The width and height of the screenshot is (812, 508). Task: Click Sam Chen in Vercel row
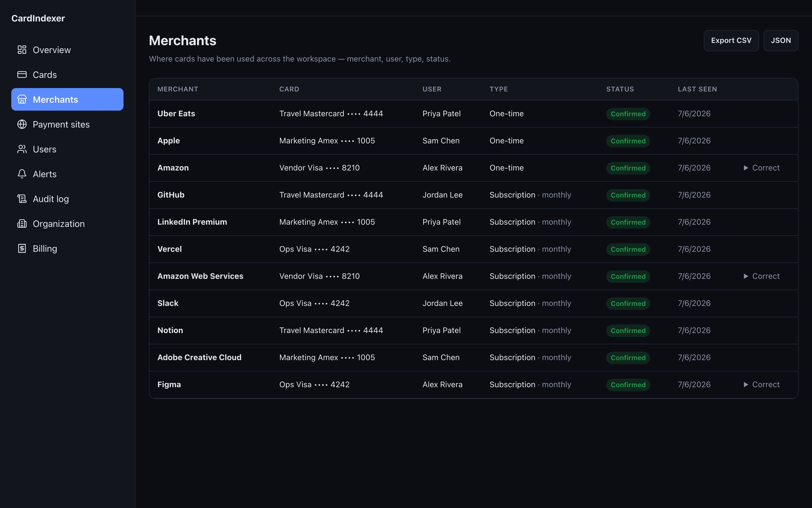(x=441, y=249)
